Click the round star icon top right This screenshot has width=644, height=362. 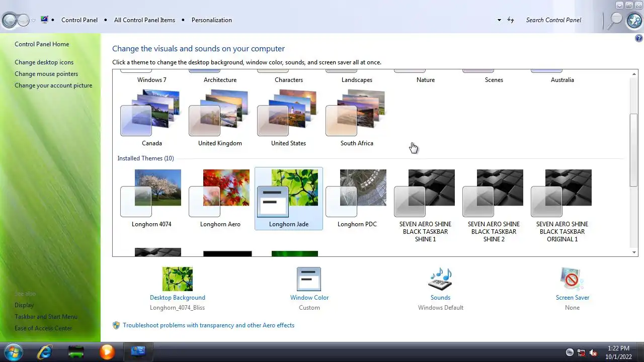[x=634, y=21]
